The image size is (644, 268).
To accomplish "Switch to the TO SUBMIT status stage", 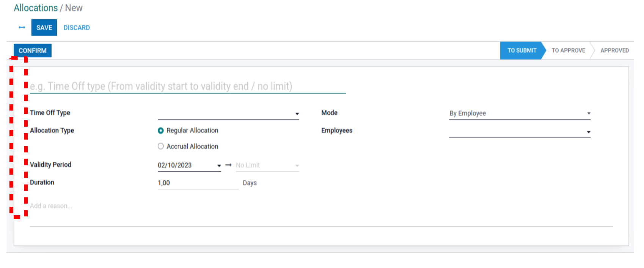I will pos(521,50).
